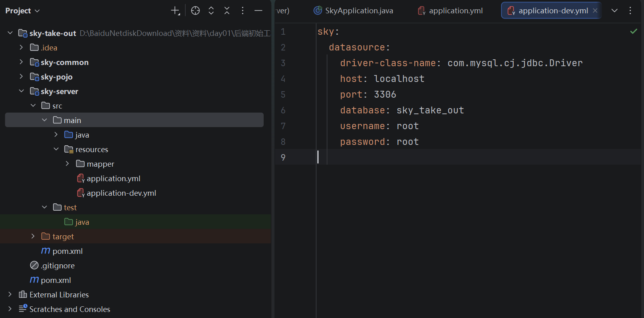The image size is (644, 318).
Task: Expand the .idea folder
Action: point(21,47)
